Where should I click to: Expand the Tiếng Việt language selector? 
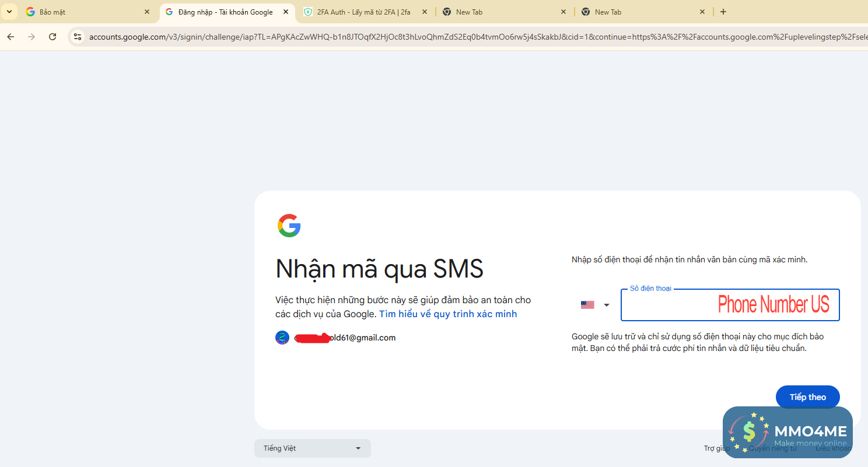click(x=313, y=448)
